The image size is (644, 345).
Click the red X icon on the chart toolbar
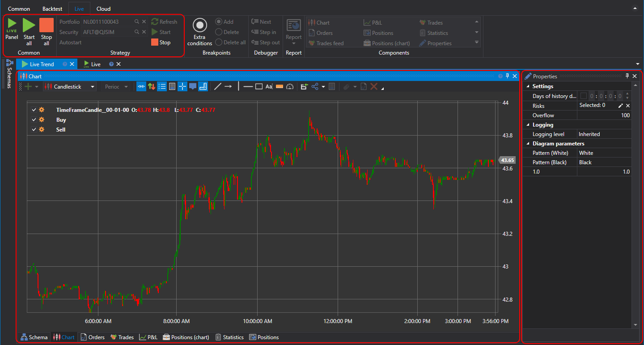pos(374,87)
